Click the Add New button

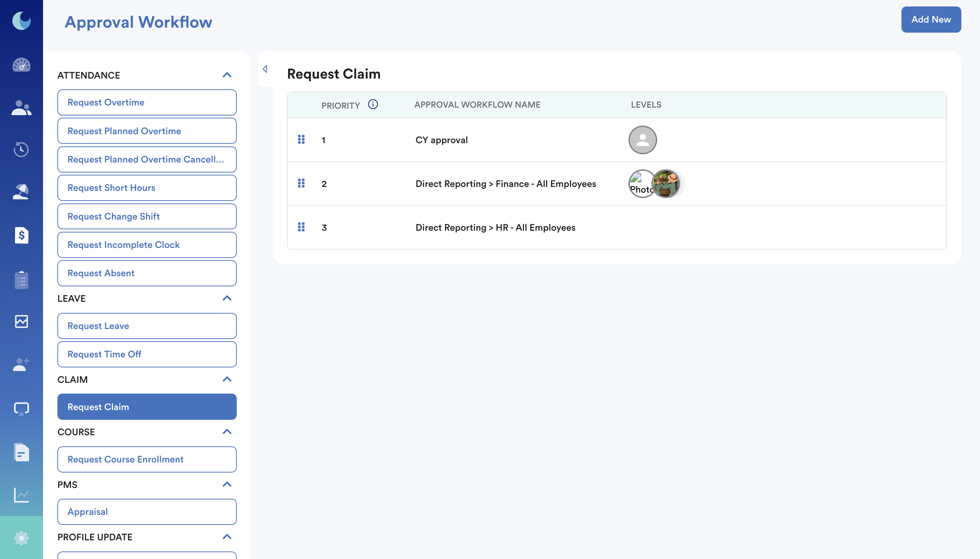(930, 20)
